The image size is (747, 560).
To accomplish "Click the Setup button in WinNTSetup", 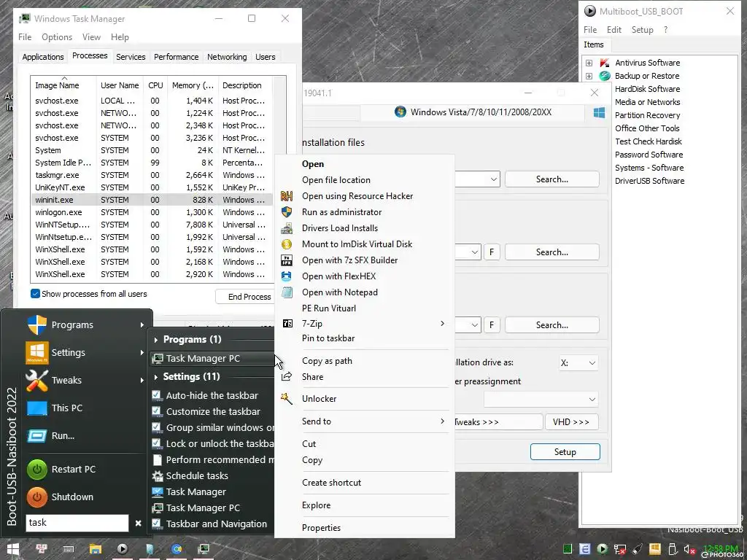I will [565, 452].
